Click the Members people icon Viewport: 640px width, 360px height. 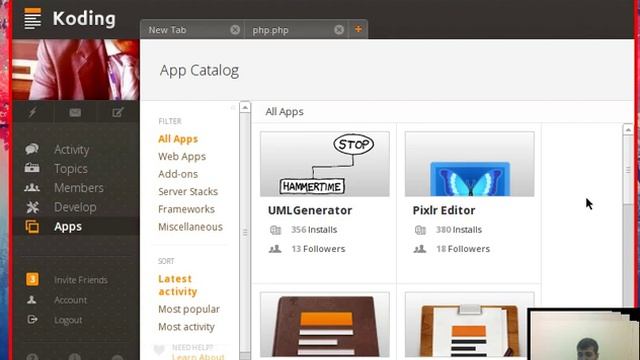[32, 187]
